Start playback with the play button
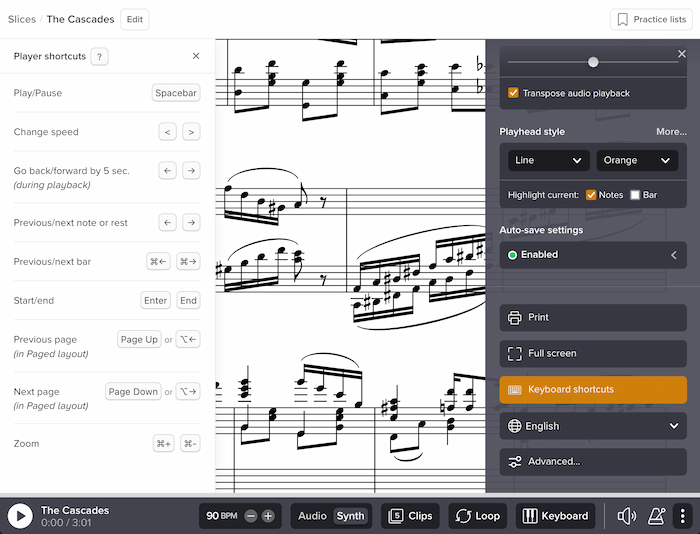This screenshot has height=534, width=700. [x=20, y=516]
